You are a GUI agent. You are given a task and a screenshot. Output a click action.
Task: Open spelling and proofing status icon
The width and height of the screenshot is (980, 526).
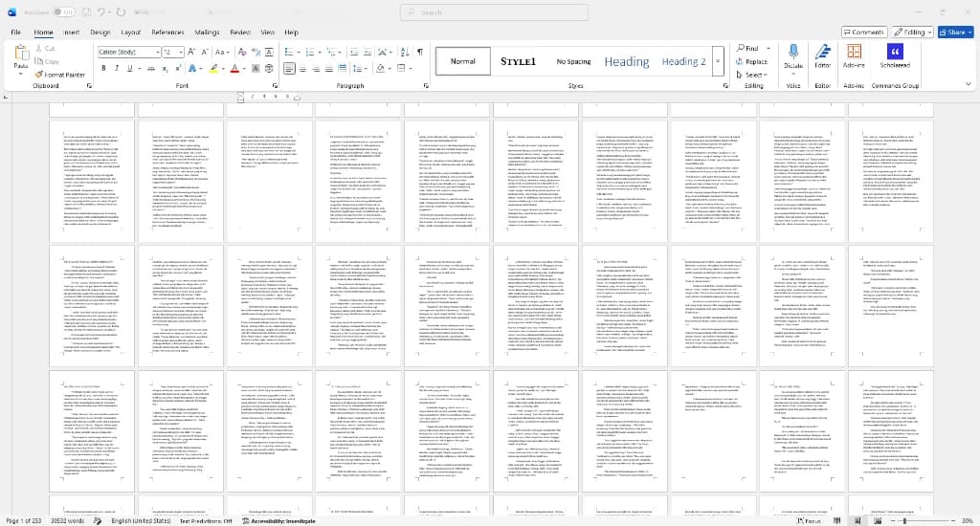tap(98, 520)
